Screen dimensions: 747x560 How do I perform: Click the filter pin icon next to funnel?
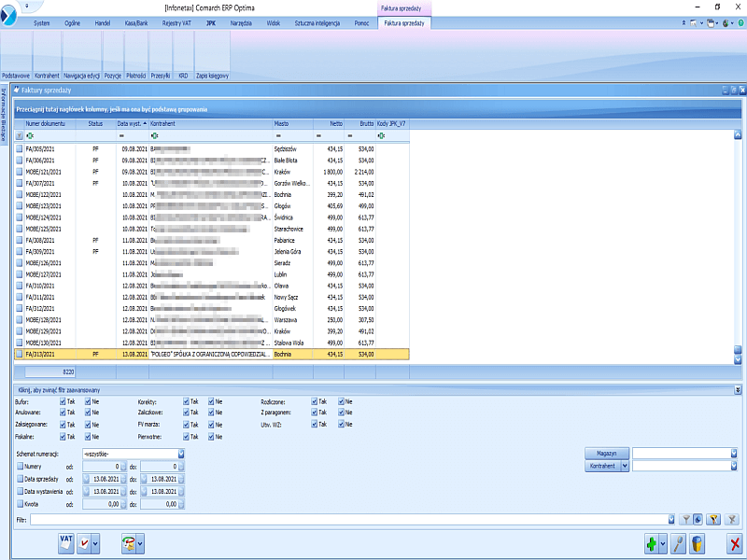[698, 520]
